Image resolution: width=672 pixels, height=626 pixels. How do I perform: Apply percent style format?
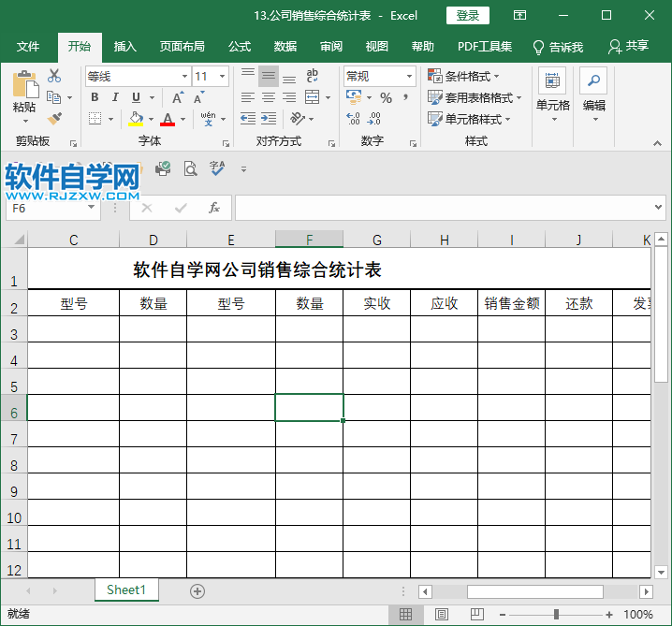[x=386, y=97]
